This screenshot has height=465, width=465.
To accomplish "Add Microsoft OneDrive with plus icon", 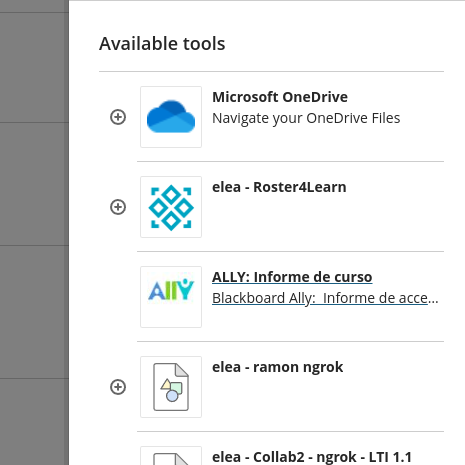I will 118,117.
